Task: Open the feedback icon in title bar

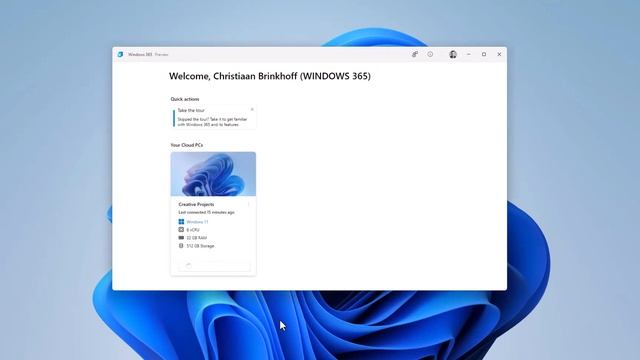Action: point(415,54)
